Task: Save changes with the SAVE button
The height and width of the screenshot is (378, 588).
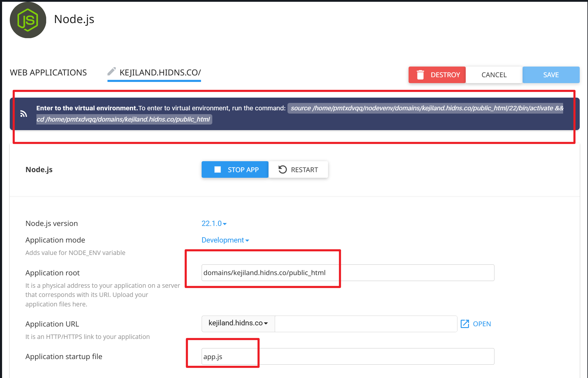Action: [x=551, y=75]
